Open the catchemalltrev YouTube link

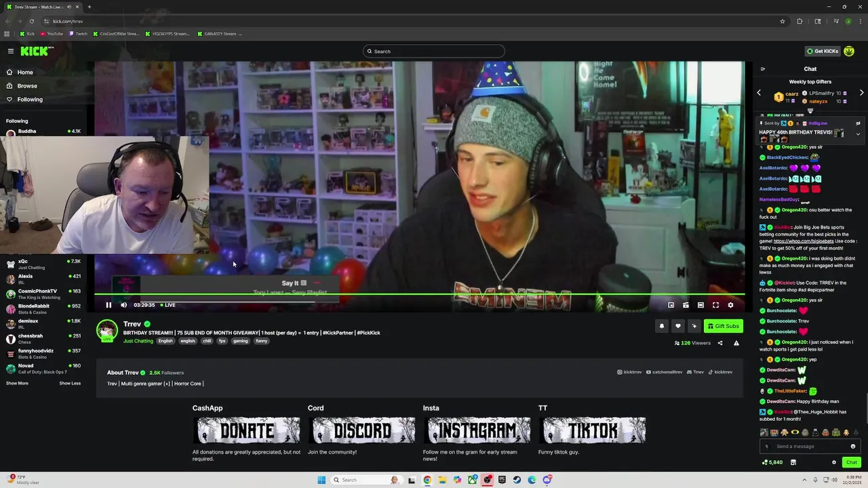pyautogui.click(x=665, y=372)
